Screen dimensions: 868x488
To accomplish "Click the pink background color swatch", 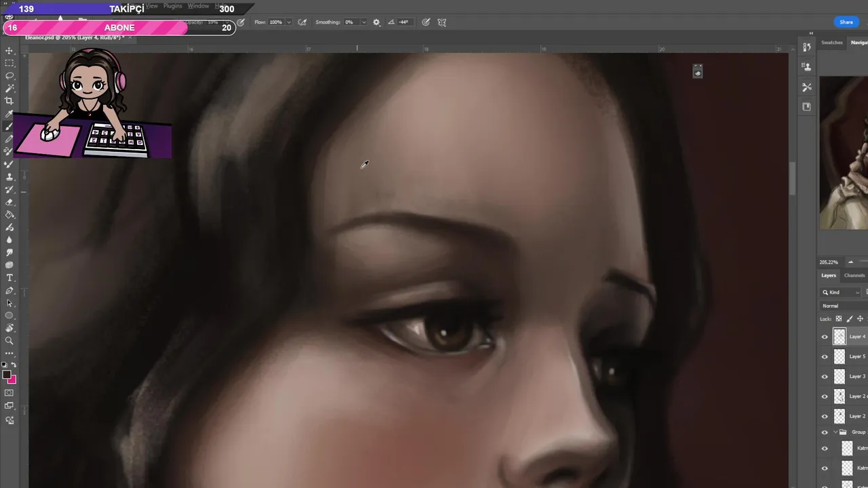I will [x=12, y=379].
